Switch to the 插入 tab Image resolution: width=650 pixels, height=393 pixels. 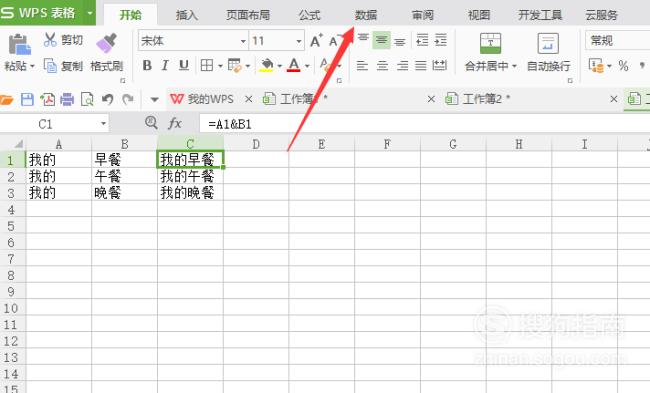coord(187,15)
